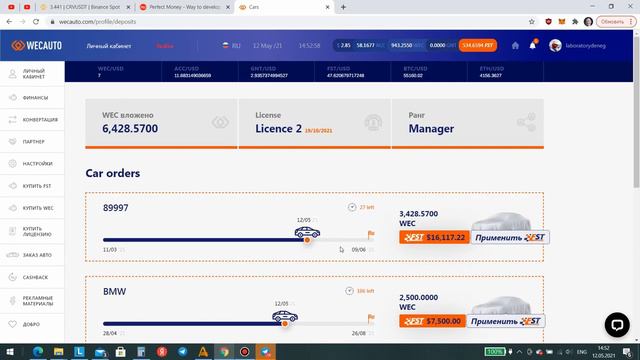Click the headset icon on the License card
Screen dimensions: 640x360
tap(373, 122)
